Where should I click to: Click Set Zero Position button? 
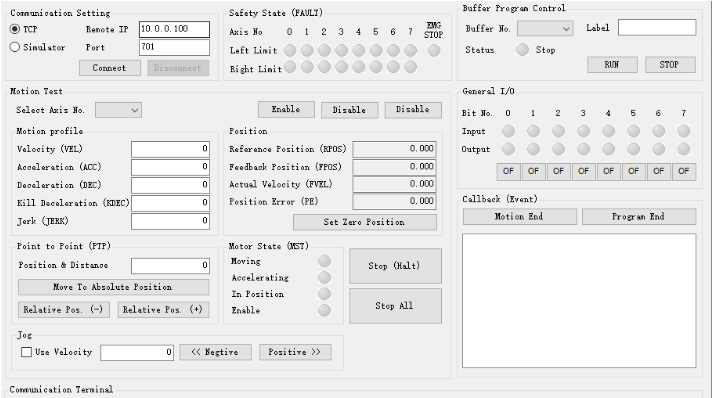364,222
